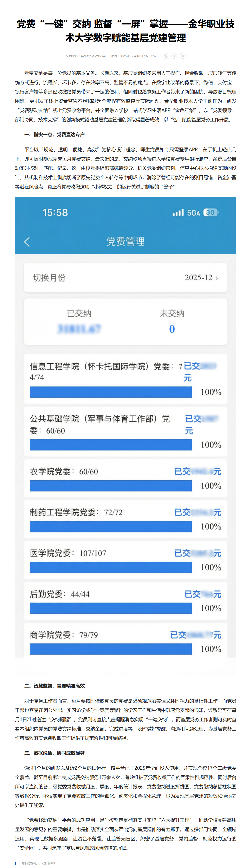Share article via Weibo icon
Viewport: 240px width, 868px height.
[x=165, y=56]
